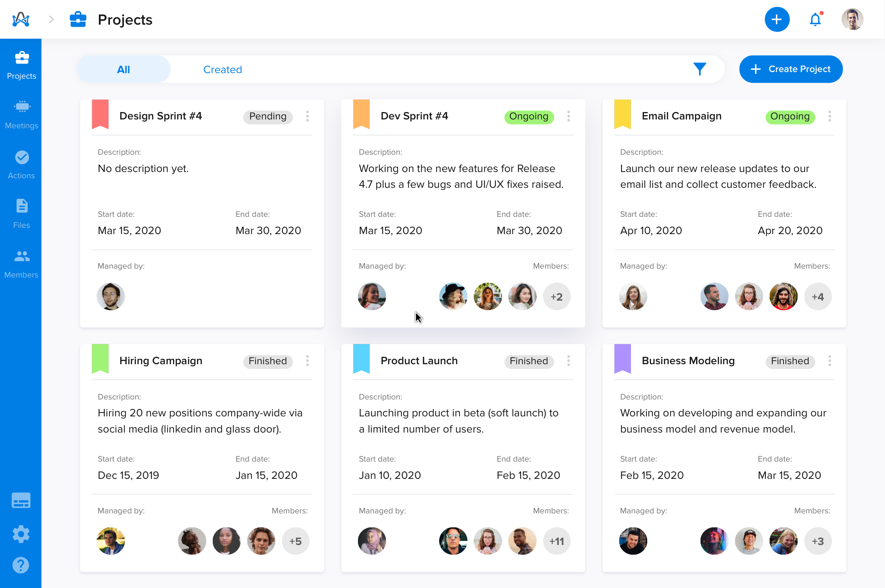Open the options menu on Business Modeling

(x=830, y=361)
